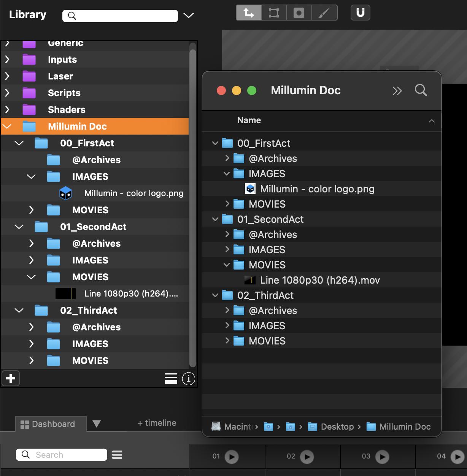Switch library list view mode icon
This screenshot has height=476, width=467.
(x=171, y=379)
